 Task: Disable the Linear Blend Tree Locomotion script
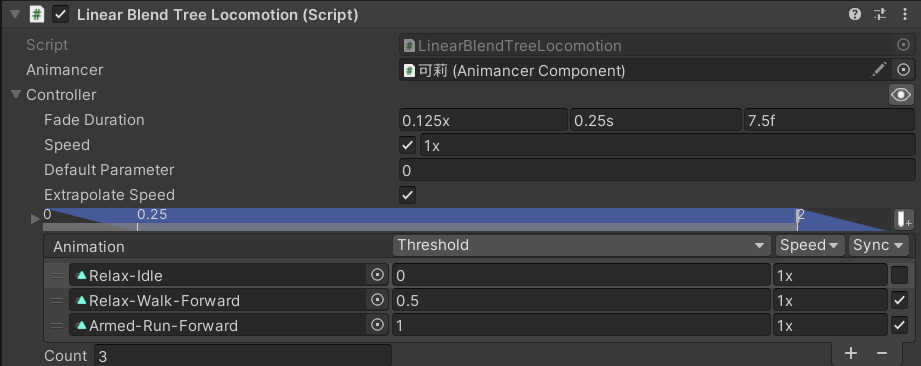point(60,15)
